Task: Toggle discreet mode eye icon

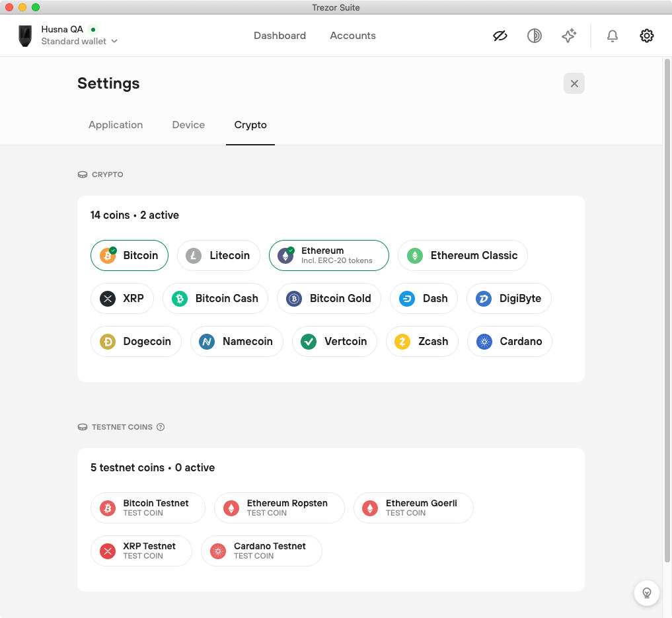Action: click(500, 36)
